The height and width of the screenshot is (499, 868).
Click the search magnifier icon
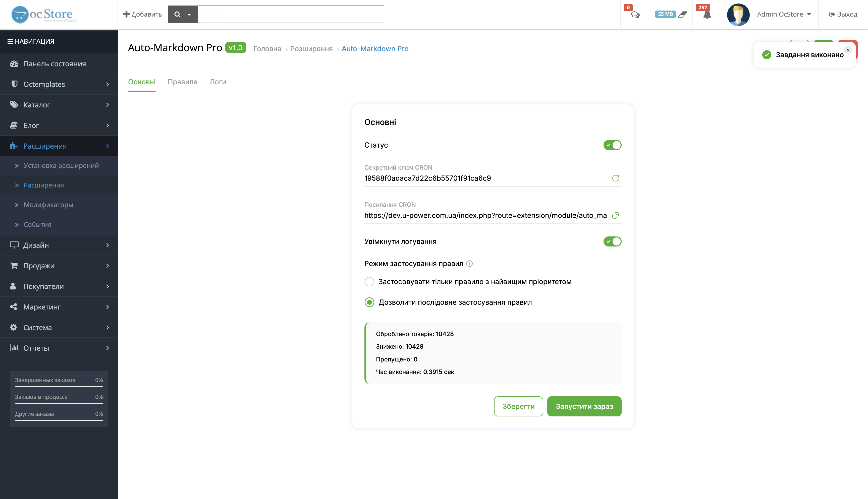(x=177, y=14)
